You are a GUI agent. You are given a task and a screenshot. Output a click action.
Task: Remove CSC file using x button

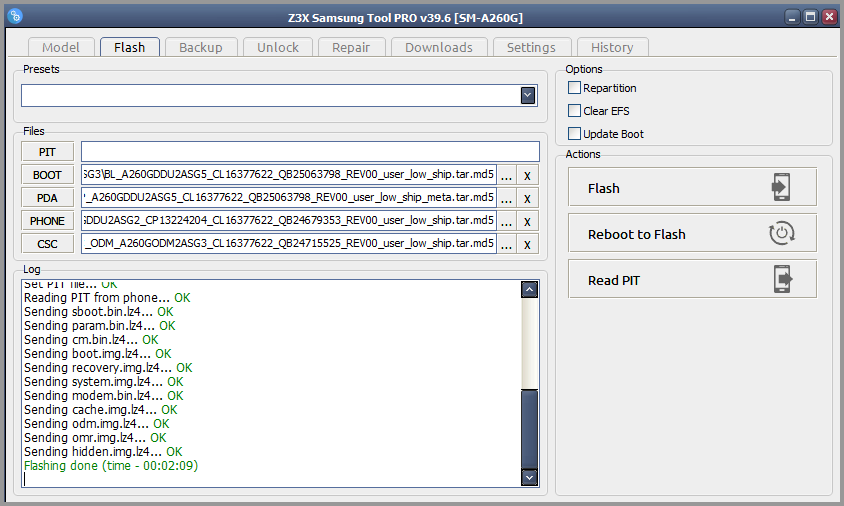[x=527, y=244]
